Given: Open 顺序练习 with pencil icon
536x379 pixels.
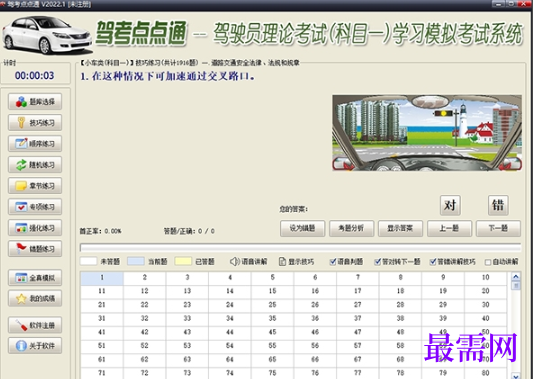Looking at the screenshot, I should pos(35,144).
